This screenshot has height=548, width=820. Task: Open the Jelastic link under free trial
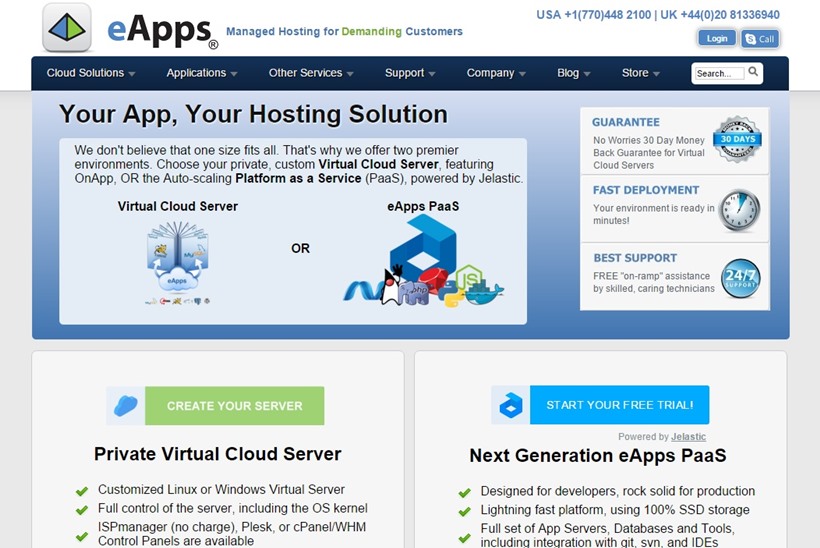(x=688, y=437)
